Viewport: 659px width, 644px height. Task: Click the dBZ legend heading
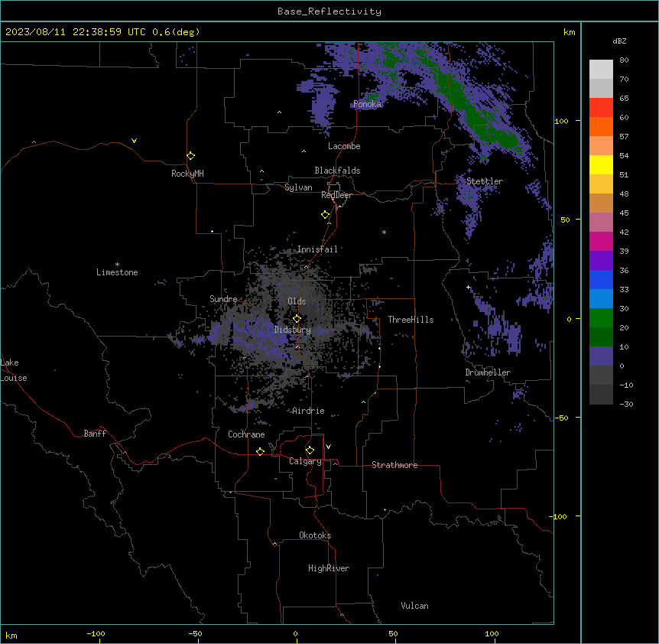pyautogui.click(x=619, y=41)
